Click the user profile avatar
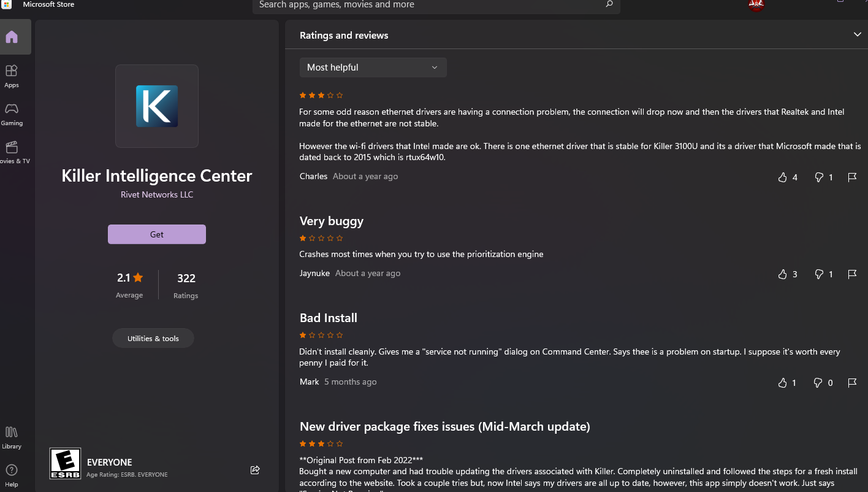 756,5
